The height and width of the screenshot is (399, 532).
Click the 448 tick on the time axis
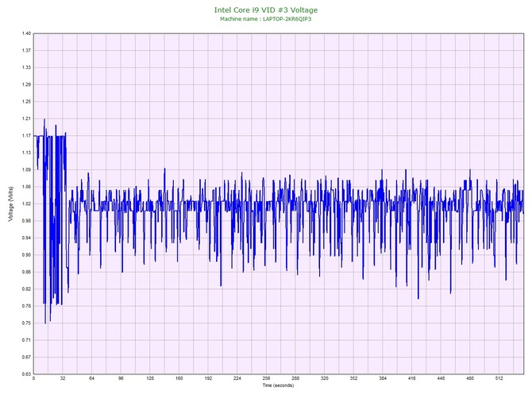click(x=441, y=378)
